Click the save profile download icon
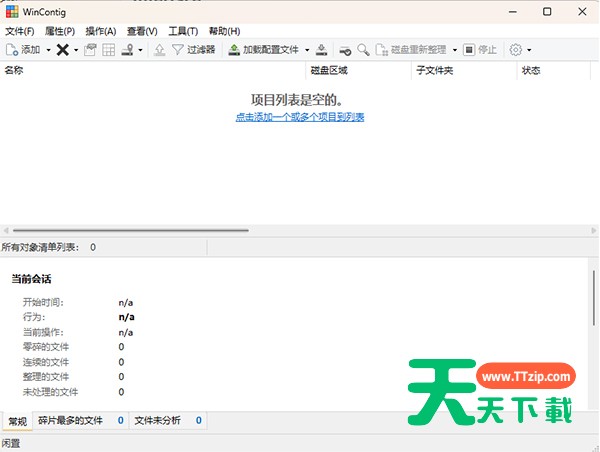This screenshot has height=452, width=600. point(321,50)
